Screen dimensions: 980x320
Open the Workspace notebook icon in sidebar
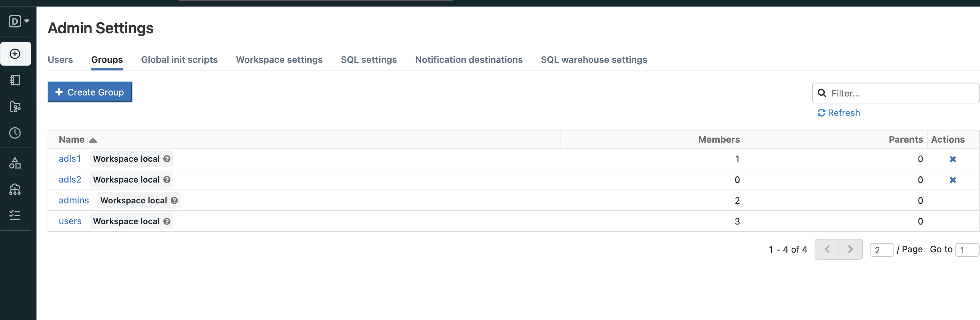[x=15, y=80]
